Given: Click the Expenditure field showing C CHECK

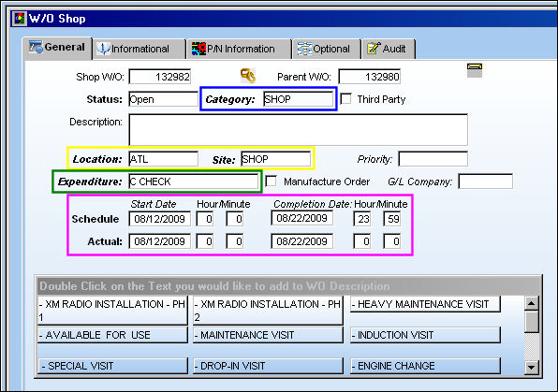Looking at the screenshot, I should tap(194, 181).
